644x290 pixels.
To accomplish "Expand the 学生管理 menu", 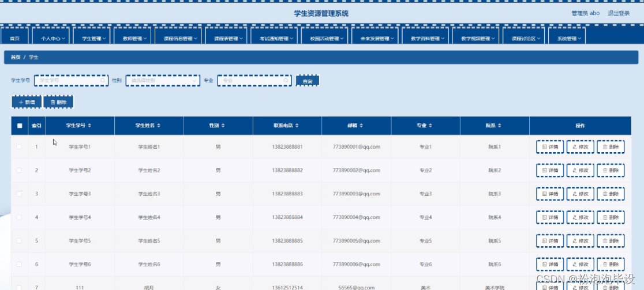I will [x=91, y=36].
